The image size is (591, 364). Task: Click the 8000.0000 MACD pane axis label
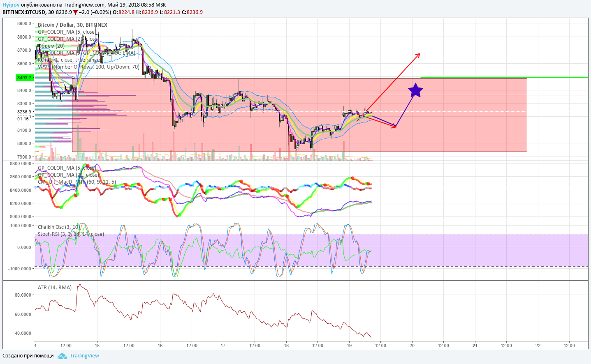click(21, 217)
